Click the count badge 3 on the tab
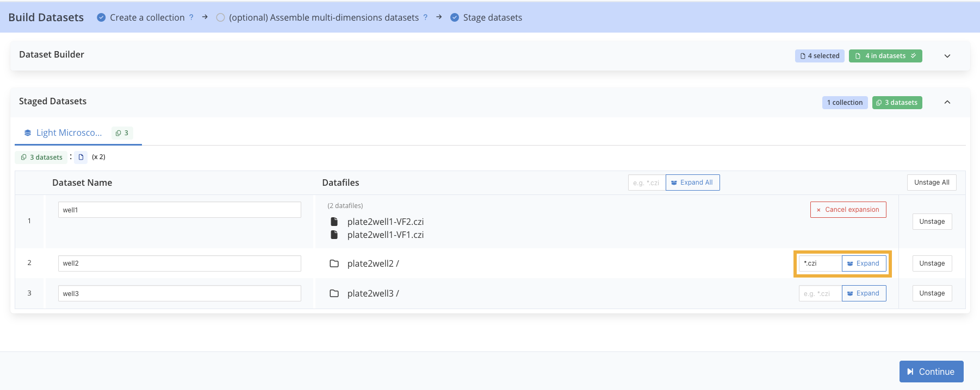 pyautogui.click(x=122, y=133)
